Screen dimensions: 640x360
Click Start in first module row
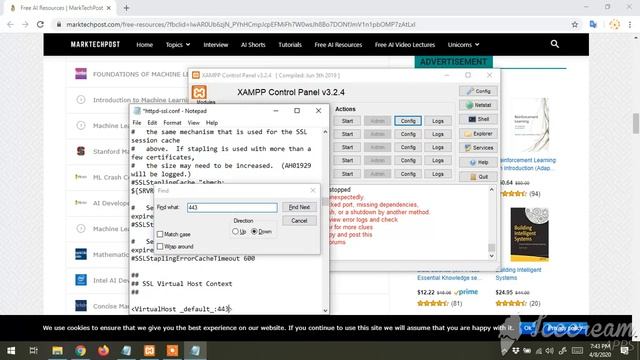[347, 121]
